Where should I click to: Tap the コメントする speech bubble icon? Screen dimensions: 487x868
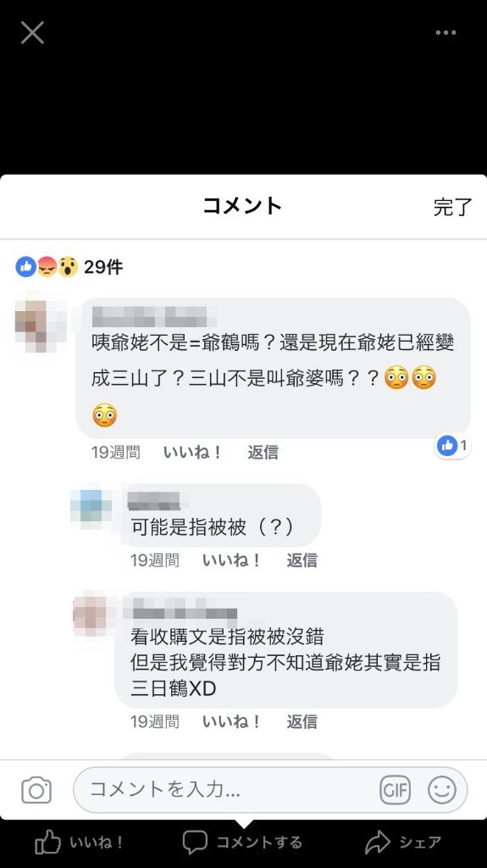tap(195, 843)
